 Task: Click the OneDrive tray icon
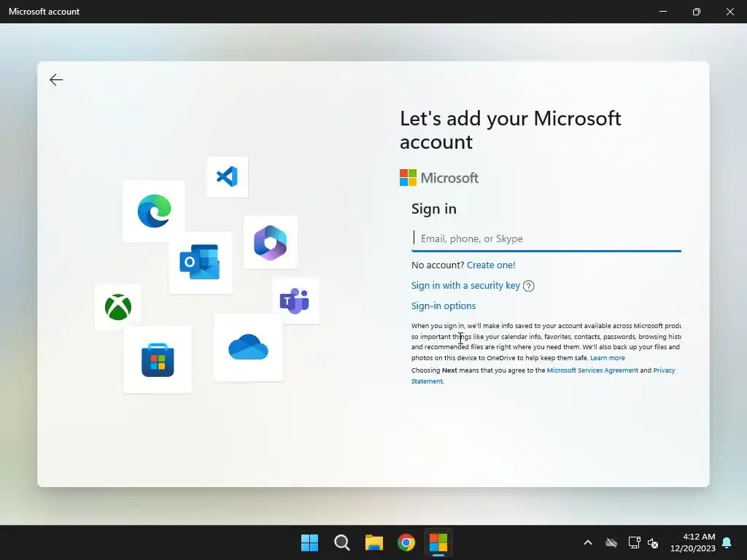pos(611,542)
